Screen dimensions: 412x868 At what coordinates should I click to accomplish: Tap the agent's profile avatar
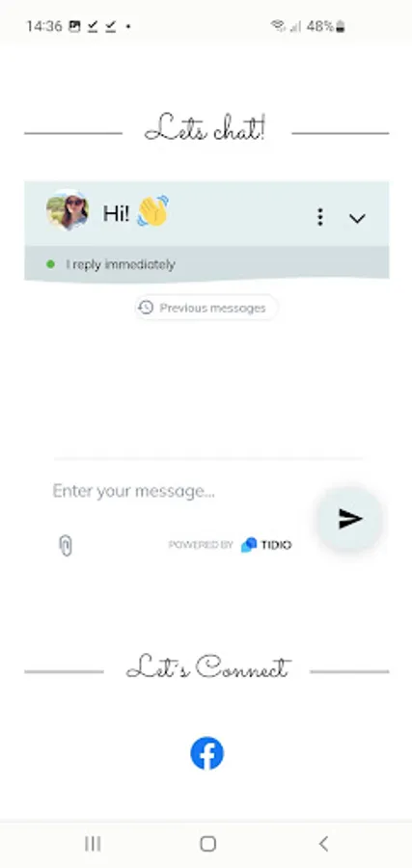click(x=68, y=210)
